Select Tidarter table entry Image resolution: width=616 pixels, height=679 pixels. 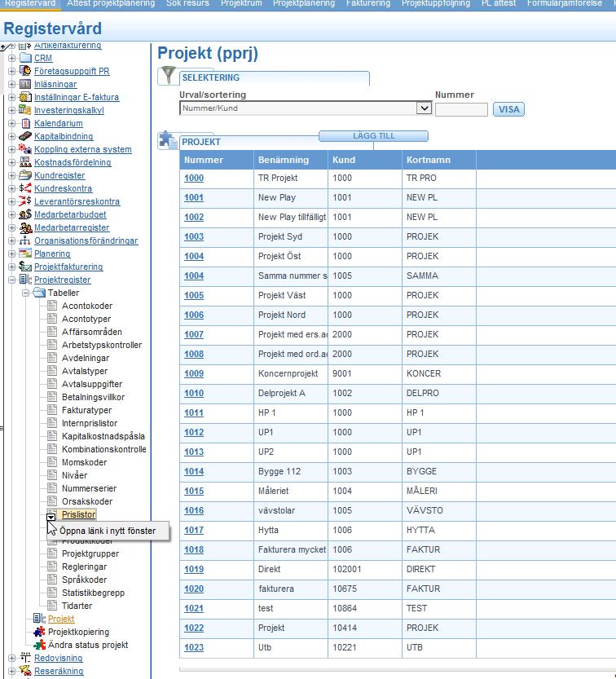[x=77, y=606]
